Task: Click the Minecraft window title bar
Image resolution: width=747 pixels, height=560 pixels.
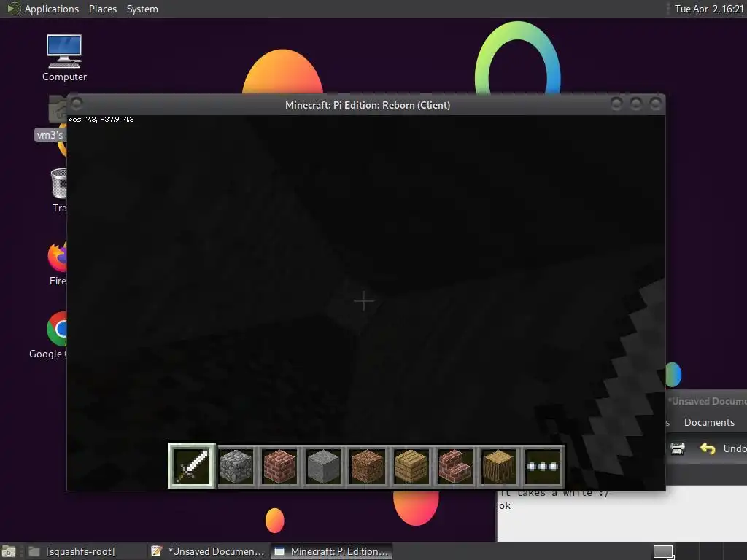Action: point(368,105)
